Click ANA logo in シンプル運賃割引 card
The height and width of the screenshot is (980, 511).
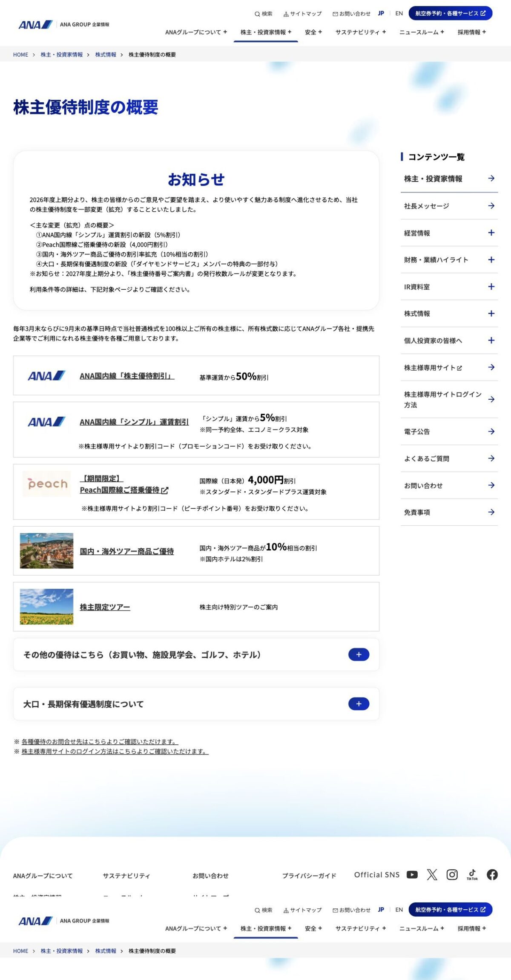46,422
